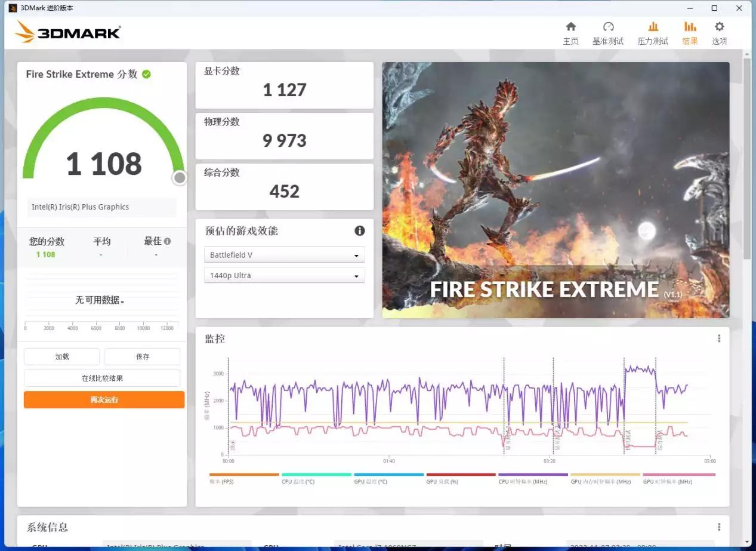Click the info icon next to 最佳
The height and width of the screenshot is (551, 756).
point(168,241)
